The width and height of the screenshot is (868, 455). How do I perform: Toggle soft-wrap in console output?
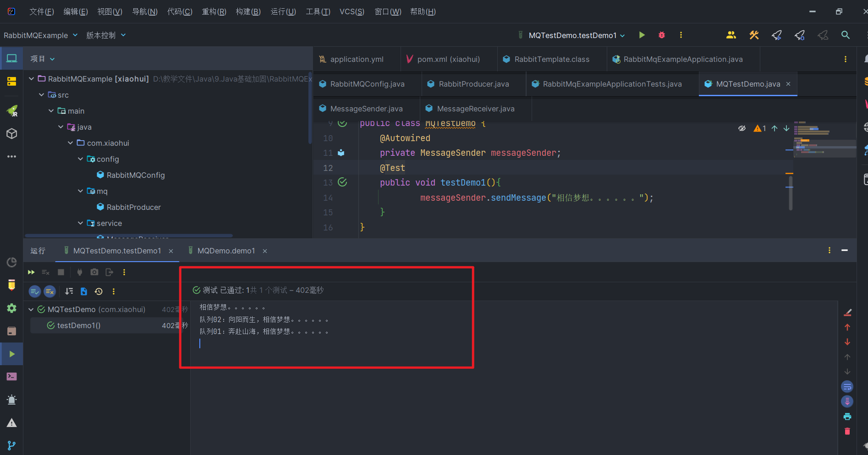(x=847, y=387)
